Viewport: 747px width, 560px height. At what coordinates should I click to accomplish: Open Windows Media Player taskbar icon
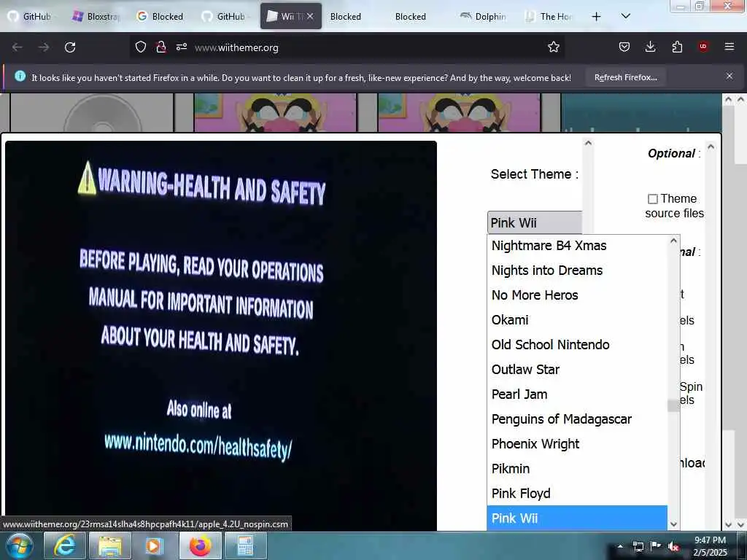[x=154, y=545]
